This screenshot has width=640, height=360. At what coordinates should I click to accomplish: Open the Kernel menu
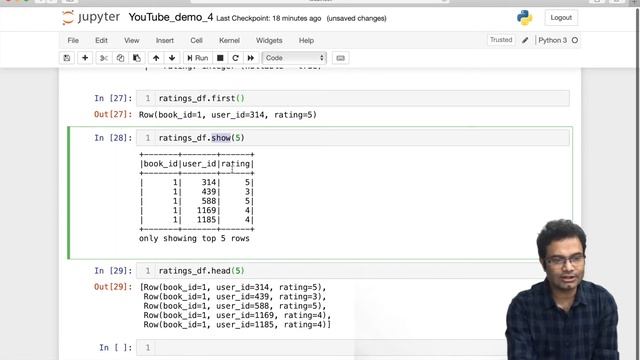[229, 40]
